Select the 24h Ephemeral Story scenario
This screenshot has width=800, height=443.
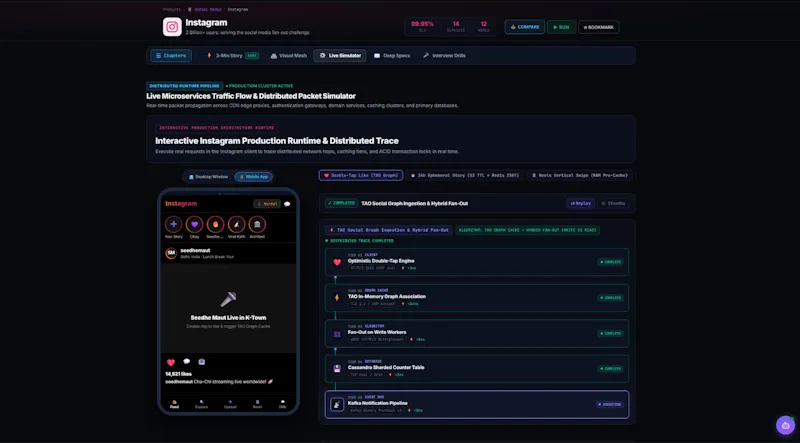(465, 176)
